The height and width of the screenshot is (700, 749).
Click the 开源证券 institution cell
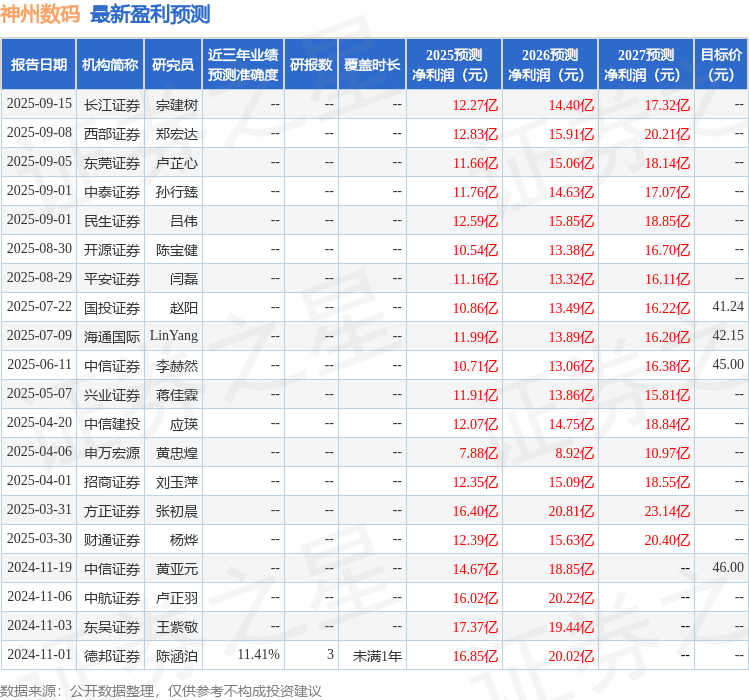click(112, 250)
